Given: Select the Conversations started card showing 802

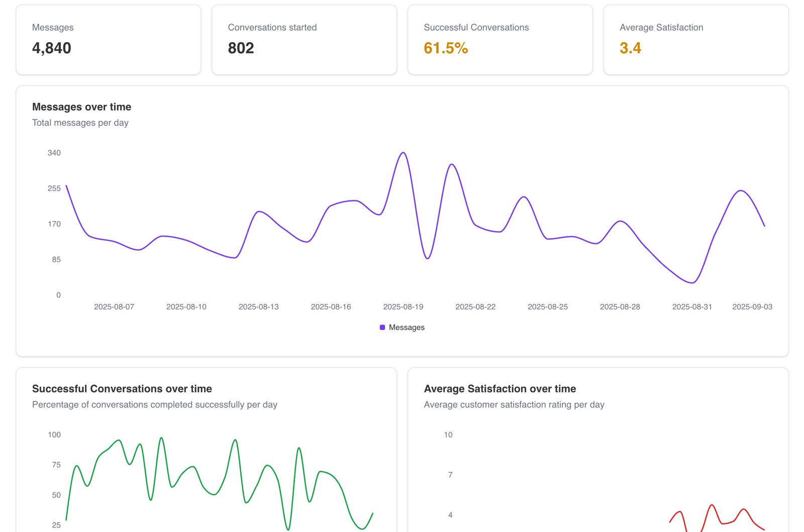Looking at the screenshot, I should point(304,40).
